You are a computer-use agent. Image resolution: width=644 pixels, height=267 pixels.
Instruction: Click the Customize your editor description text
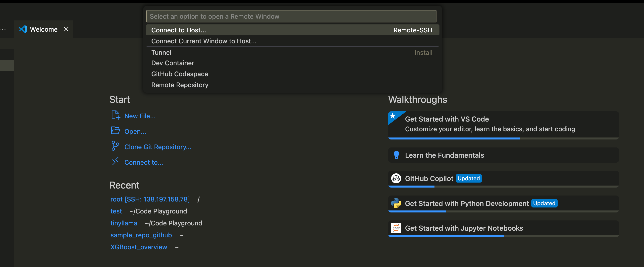[x=490, y=129]
